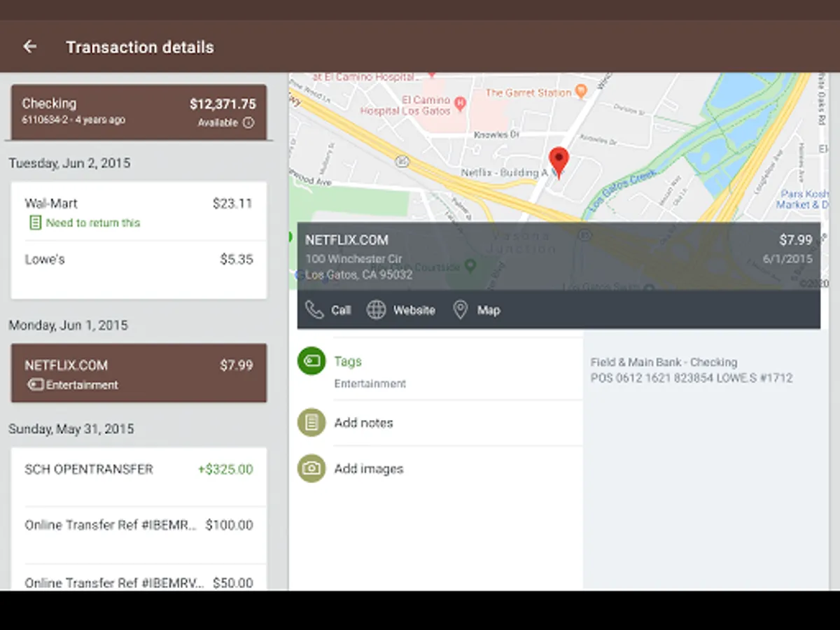Select the Tuesday, Jun 2, 2015 header
This screenshot has height=630, width=840.
click(x=69, y=163)
